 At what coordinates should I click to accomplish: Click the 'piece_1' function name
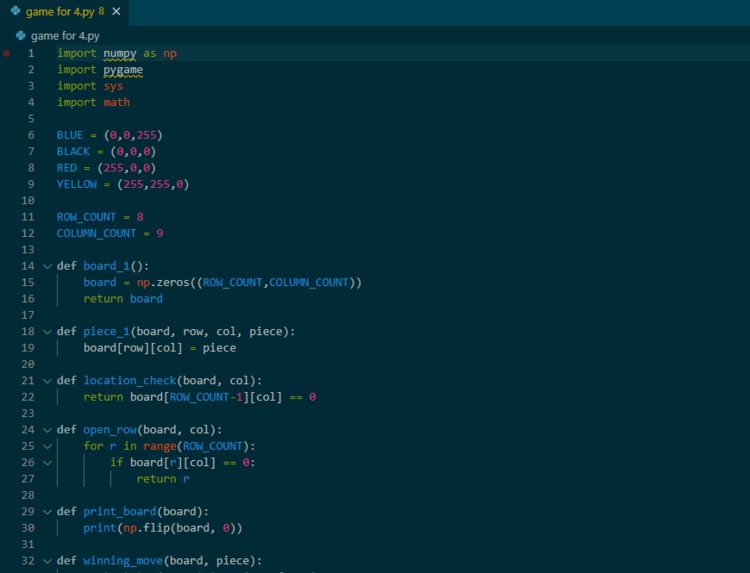(x=106, y=331)
